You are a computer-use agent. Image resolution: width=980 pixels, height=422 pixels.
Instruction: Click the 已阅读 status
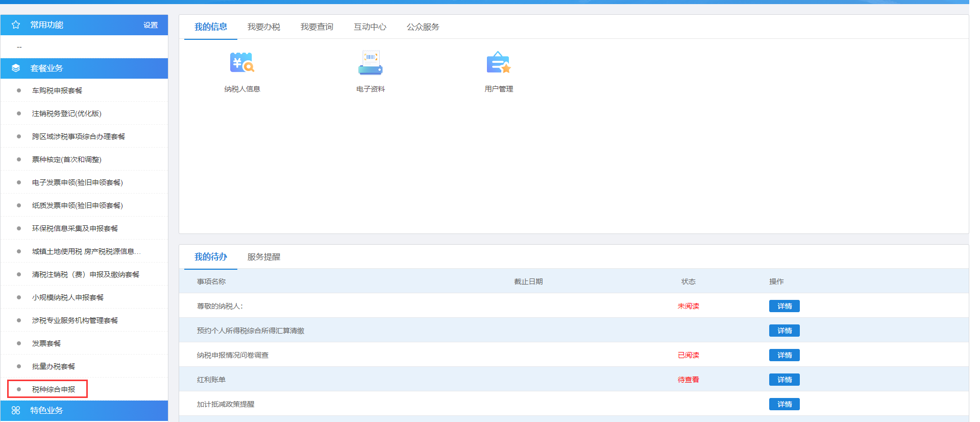pos(689,355)
